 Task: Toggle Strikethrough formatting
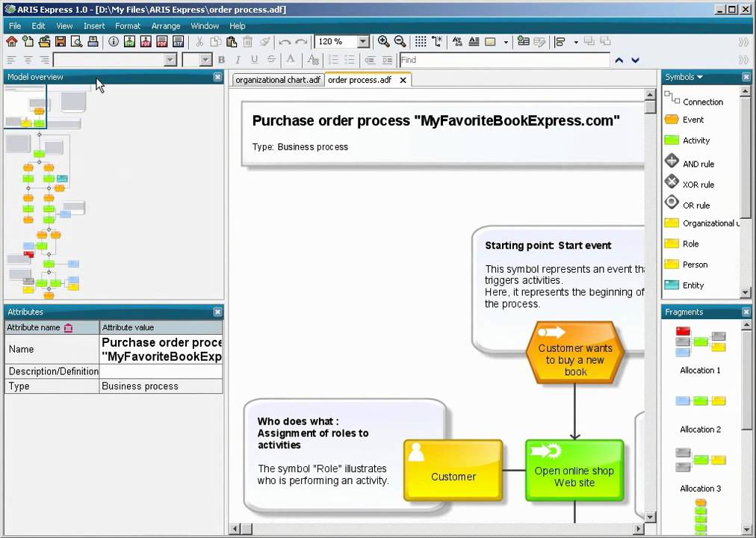click(x=271, y=60)
